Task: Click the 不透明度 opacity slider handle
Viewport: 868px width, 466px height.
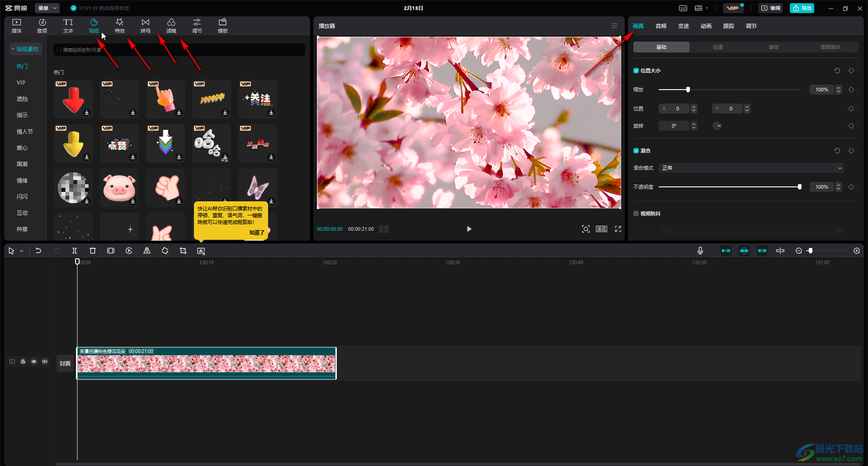Action: click(x=799, y=187)
